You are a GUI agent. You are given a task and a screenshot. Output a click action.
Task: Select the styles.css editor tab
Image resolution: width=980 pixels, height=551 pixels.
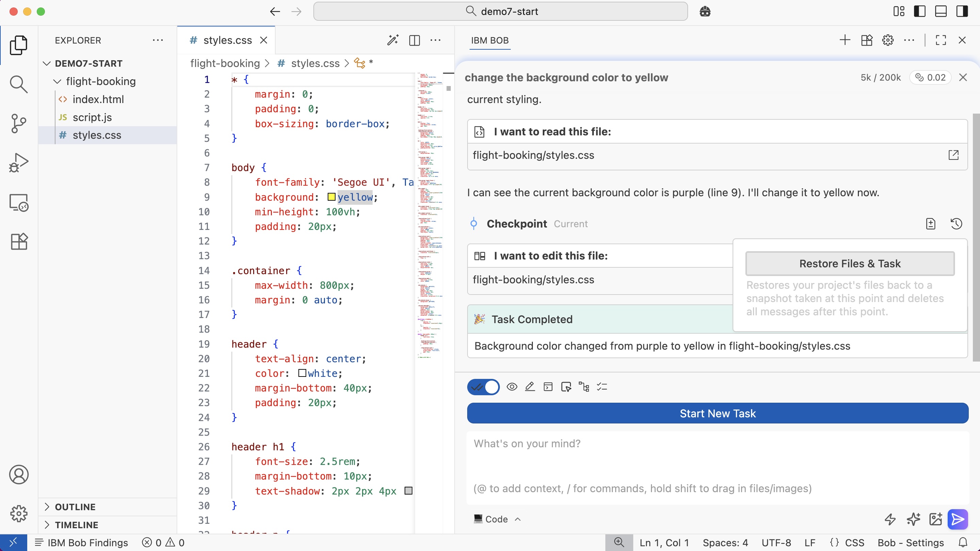[x=227, y=40]
